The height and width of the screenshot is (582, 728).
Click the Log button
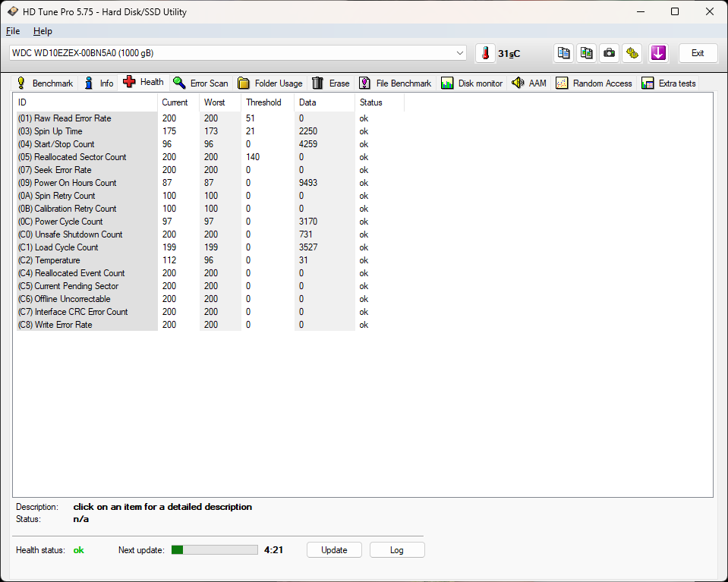pyautogui.click(x=397, y=550)
